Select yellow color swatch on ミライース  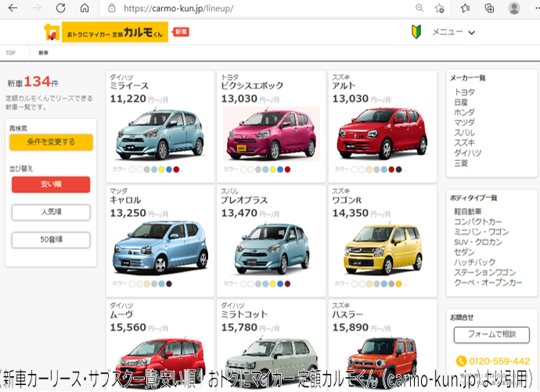[x=161, y=169]
